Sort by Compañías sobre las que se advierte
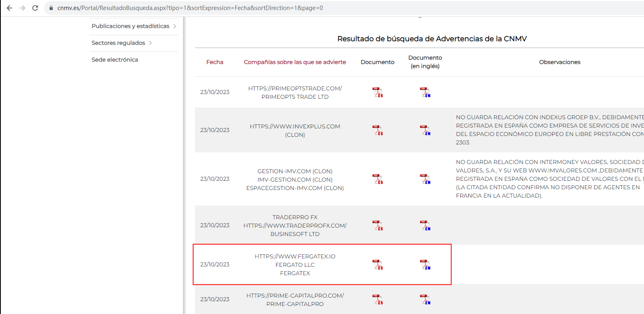This screenshot has height=314, width=644. [x=295, y=62]
